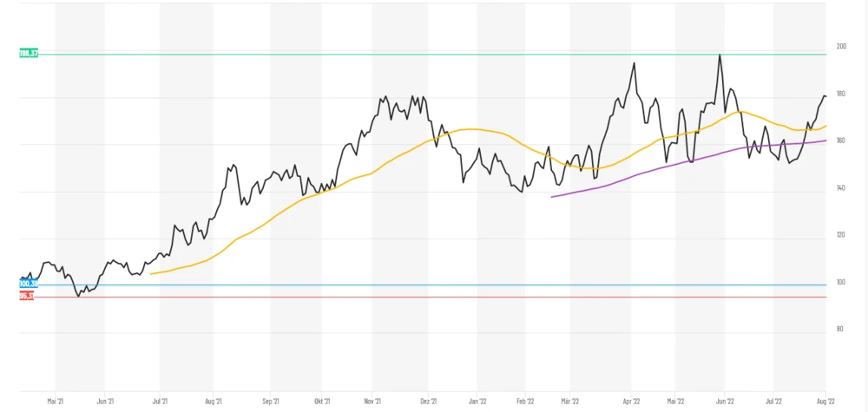Click the 200 value on price axis
Screen dimensions: 868x412
840,46
